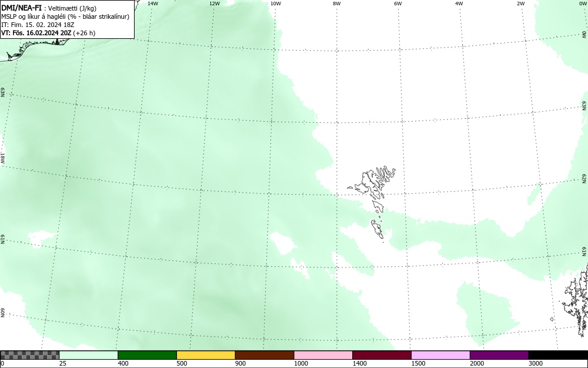Screen dimensions: 588x368
Task: Select the legend value 2000
Action: (477, 363)
